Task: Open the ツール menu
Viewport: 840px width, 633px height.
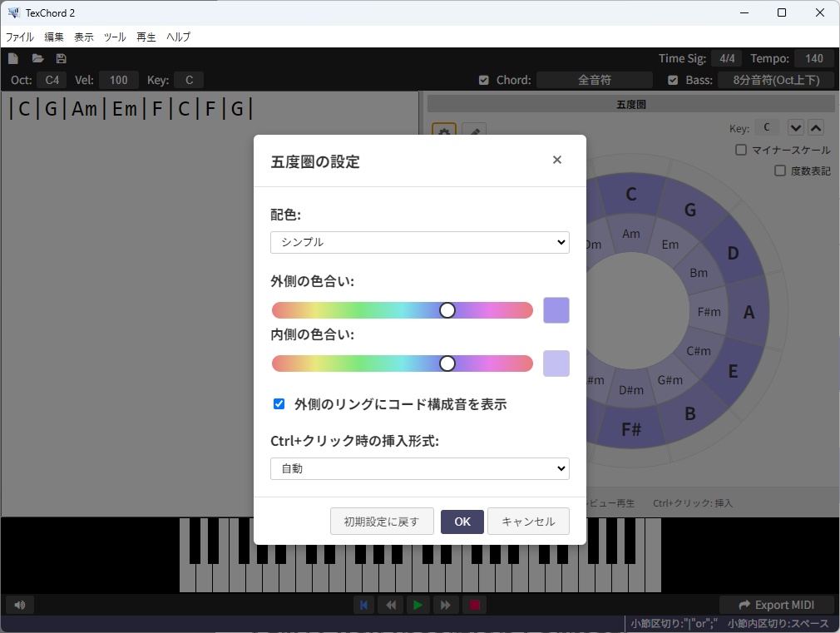Action: point(115,37)
